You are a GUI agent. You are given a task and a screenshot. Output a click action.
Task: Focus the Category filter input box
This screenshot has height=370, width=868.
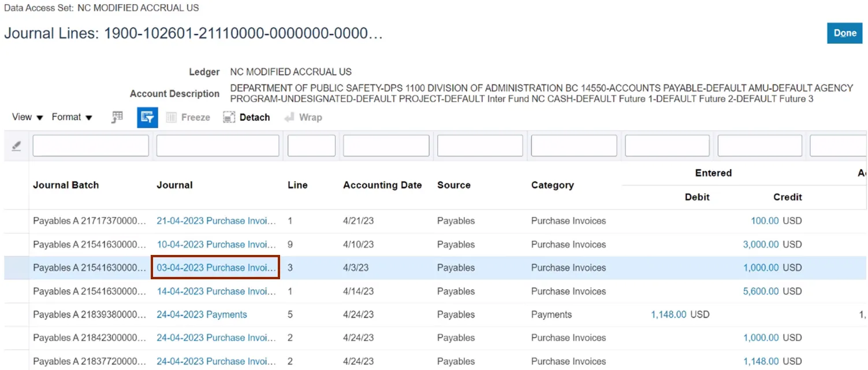[573, 146]
